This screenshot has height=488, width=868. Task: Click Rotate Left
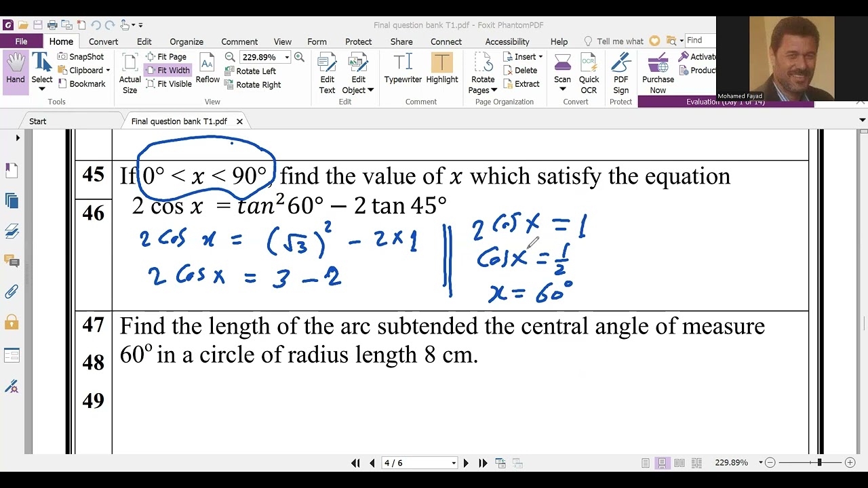pyautogui.click(x=250, y=71)
